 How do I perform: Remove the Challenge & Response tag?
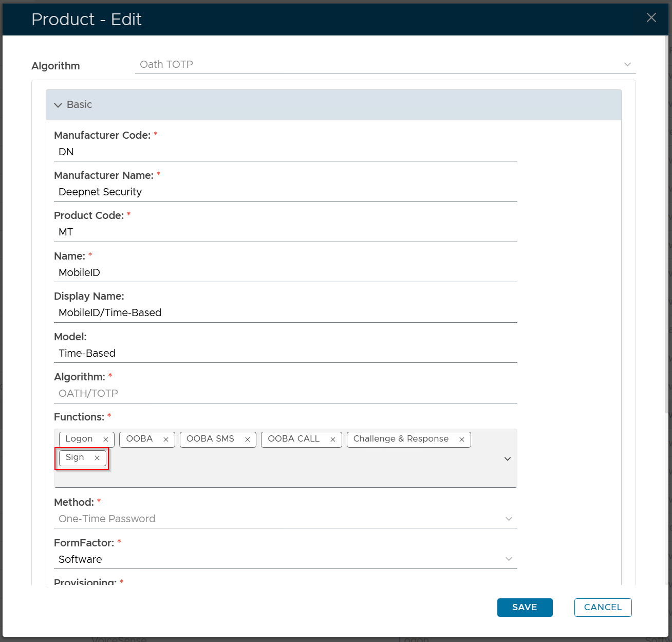click(462, 439)
